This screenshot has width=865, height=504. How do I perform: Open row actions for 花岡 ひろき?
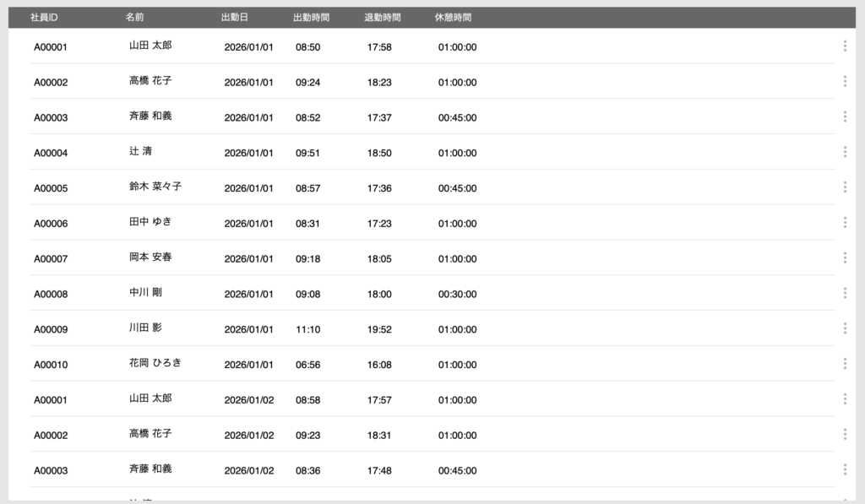845,364
